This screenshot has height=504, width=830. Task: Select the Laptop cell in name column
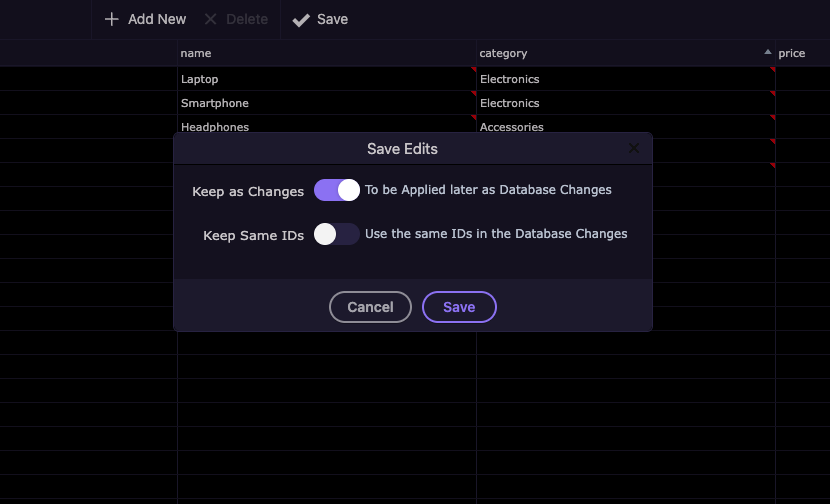(x=200, y=79)
